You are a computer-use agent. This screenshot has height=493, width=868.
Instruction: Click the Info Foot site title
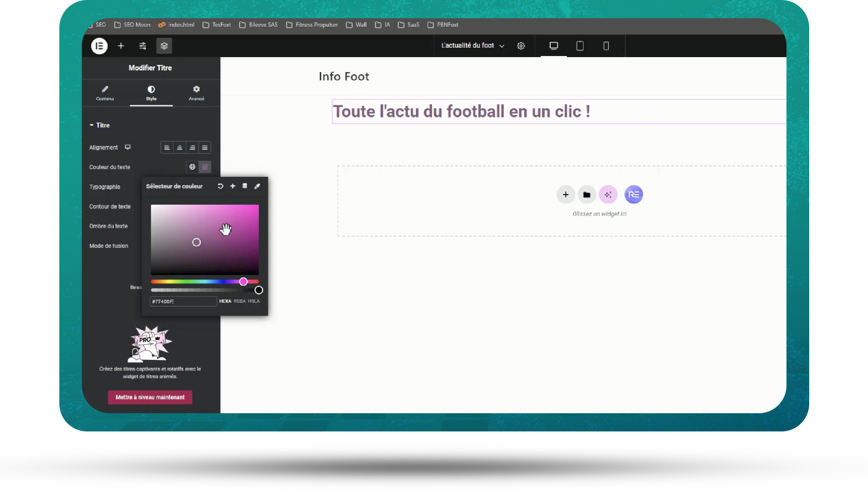click(344, 77)
